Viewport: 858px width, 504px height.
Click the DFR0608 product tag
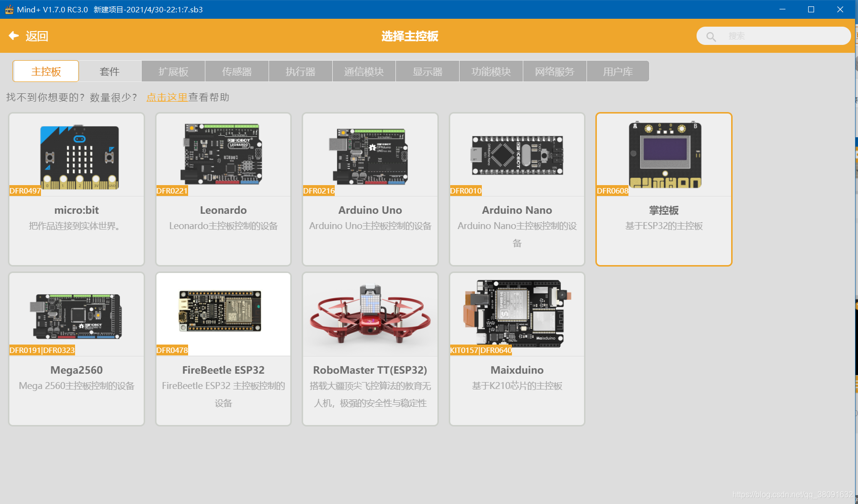(613, 191)
